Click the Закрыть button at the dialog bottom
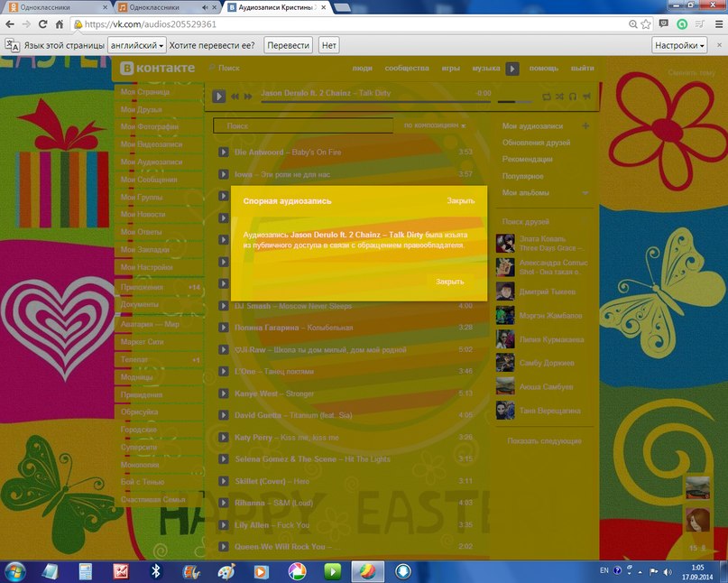The image size is (728, 583). click(x=449, y=282)
